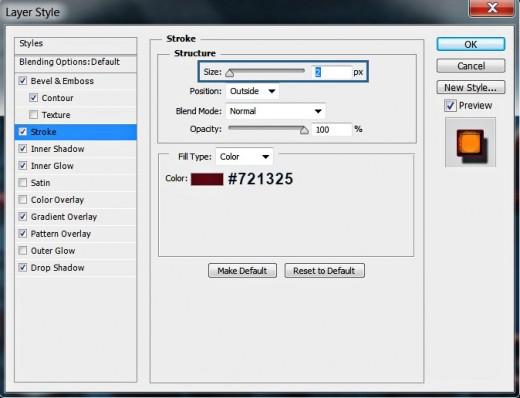Enable the Texture checkbox
520x398 pixels.
point(33,115)
